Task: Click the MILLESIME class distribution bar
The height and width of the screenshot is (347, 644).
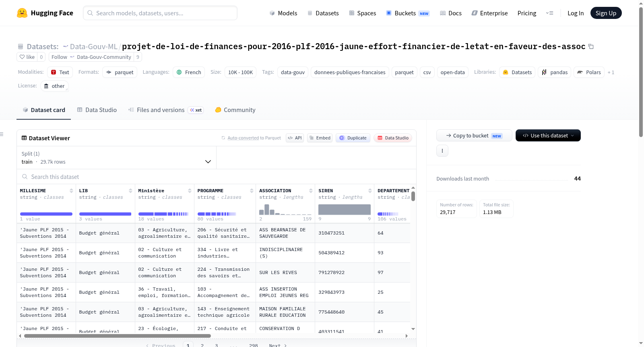Action: coord(46,214)
